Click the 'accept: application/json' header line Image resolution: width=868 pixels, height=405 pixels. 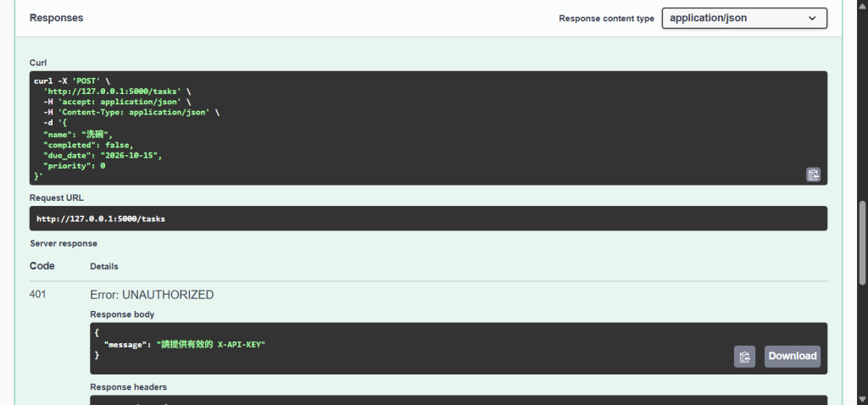[x=117, y=102]
